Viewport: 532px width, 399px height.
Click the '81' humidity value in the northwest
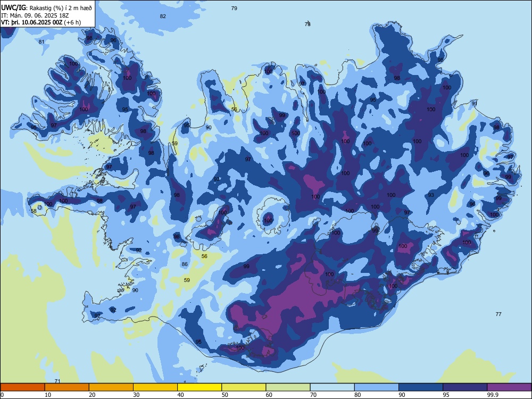pos(41,41)
